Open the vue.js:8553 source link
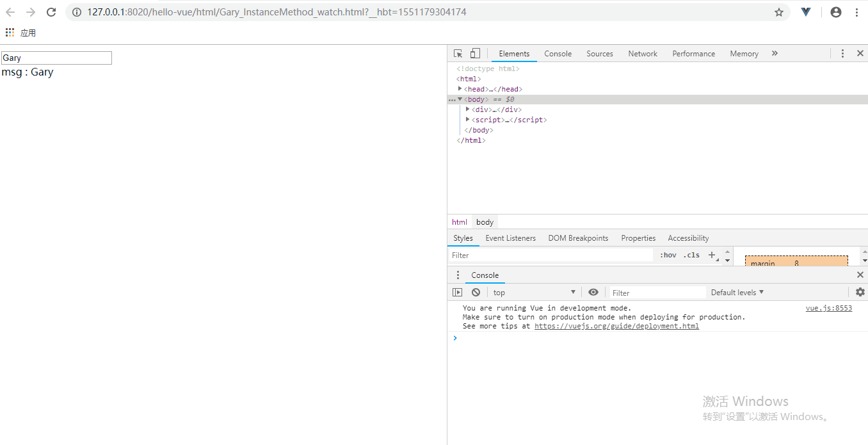This screenshot has height=445, width=868. pyautogui.click(x=828, y=308)
